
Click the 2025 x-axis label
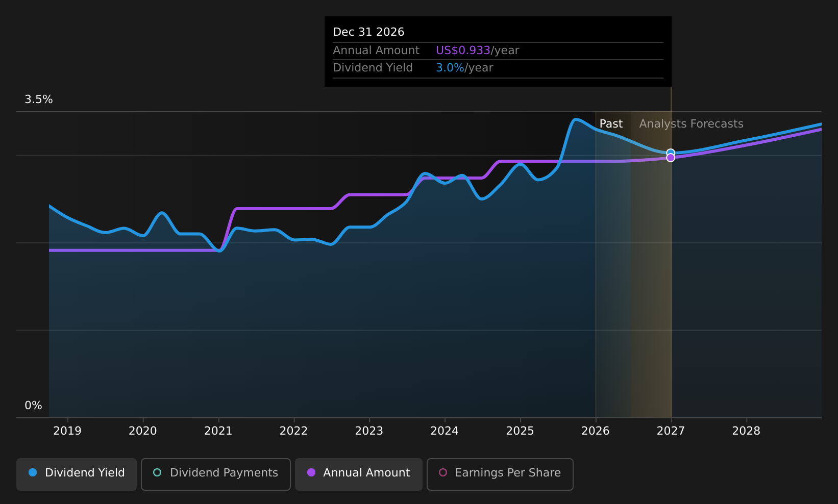click(x=520, y=431)
